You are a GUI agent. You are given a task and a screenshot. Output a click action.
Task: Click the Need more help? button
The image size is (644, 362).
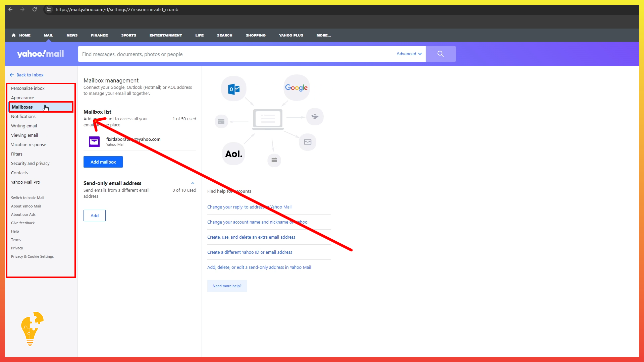227,286
